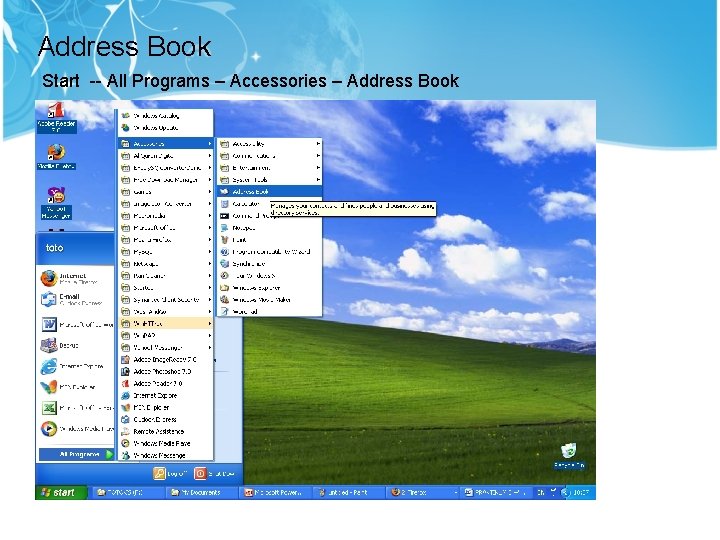Image resolution: width=720 pixels, height=540 pixels.
Task: Launch Adobe ImageReady 7.0
Action: pyautogui.click(x=165, y=360)
